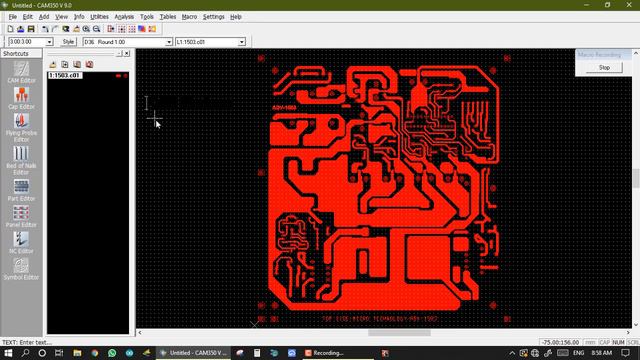The width and height of the screenshot is (640, 360).
Task: Click horizontal scrollbar left arrow
Action: 140,333
